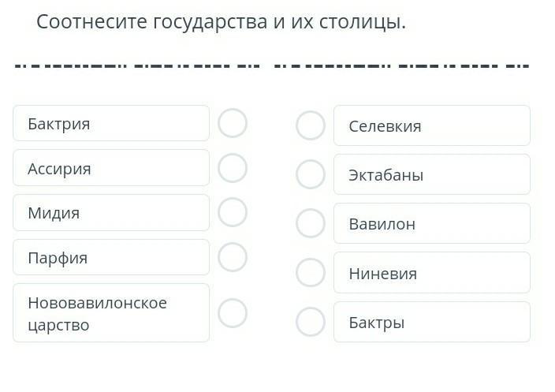Viewport: 555px width, 392px height.
Task: Select the circle beside Вавилон
Action: click(311, 223)
